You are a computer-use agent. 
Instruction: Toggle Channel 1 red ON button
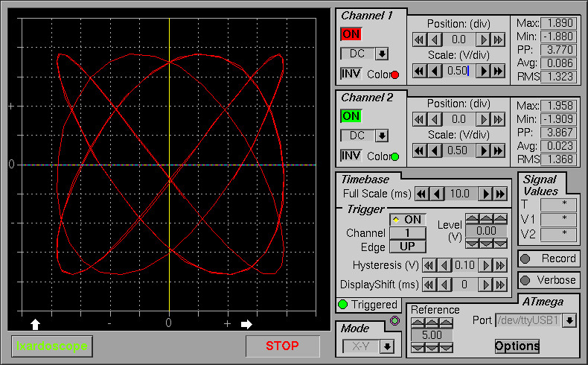(351, 34)
